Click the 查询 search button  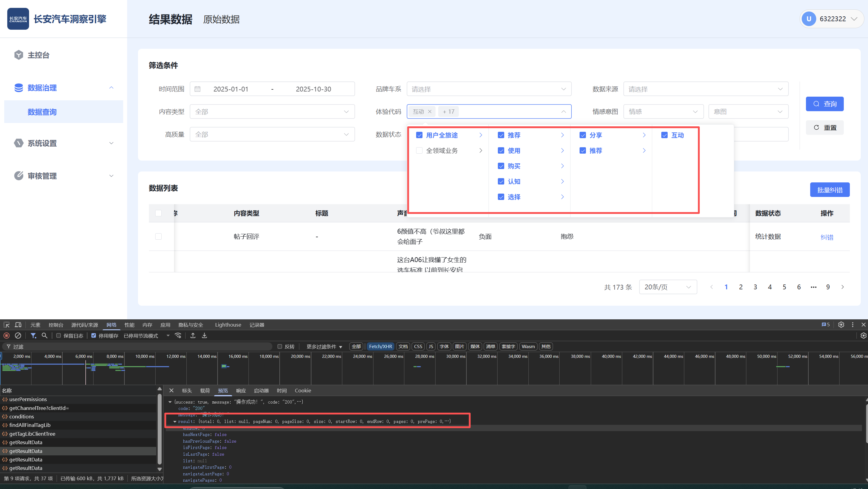824,104
